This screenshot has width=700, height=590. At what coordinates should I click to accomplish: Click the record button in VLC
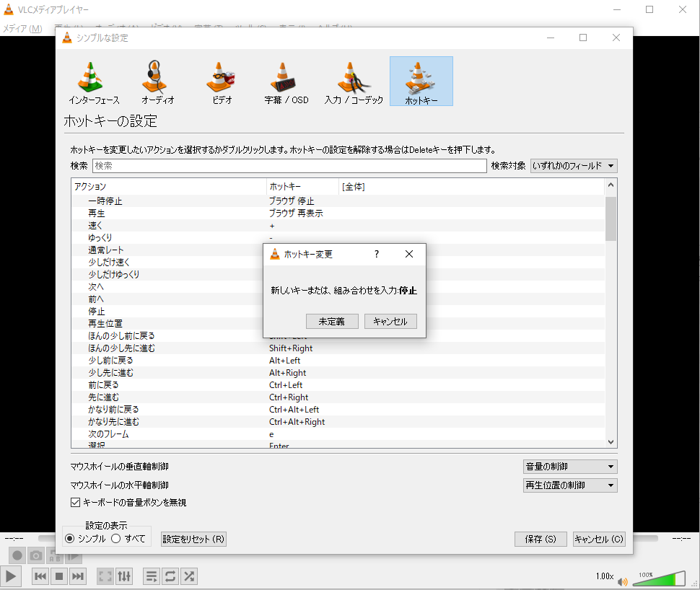17,555
